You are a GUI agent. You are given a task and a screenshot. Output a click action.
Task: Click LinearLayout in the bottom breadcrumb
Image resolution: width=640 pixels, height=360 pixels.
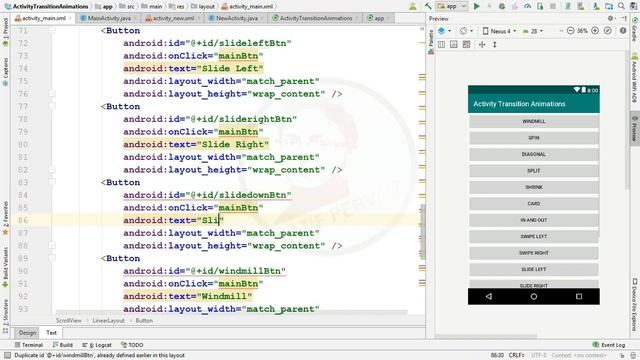[x=108, y=321]
